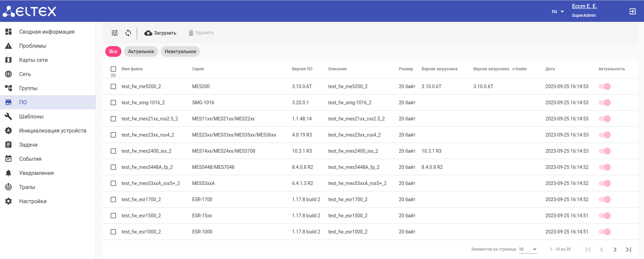The height and width of the screenshot is (259, 644).
Task: Open Проблемы warning icon in sidebar
Action: 9,46
